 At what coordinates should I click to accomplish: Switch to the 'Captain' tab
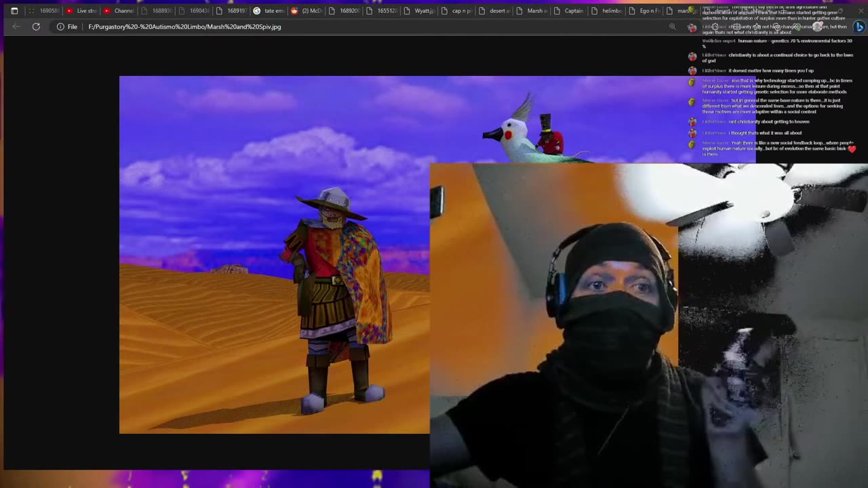[x=568, y=11]
